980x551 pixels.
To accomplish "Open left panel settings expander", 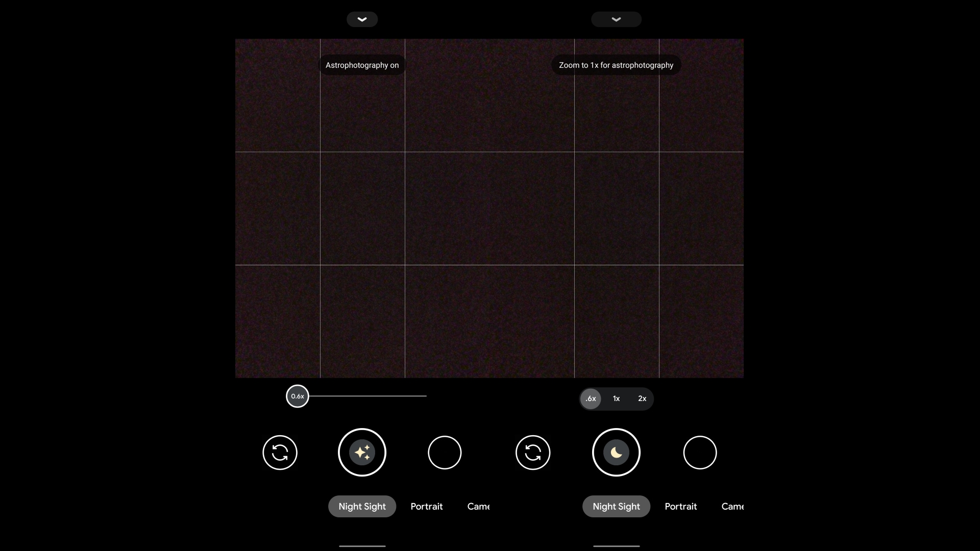I will tap(362, 19).
